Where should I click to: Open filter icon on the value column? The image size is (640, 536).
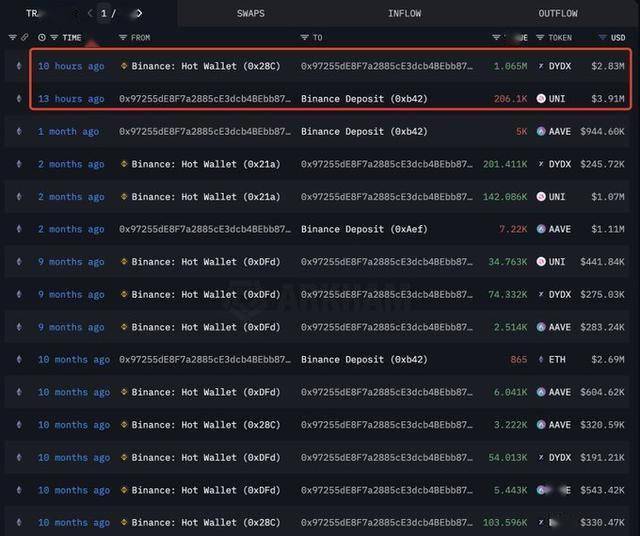tap(496, 38)
